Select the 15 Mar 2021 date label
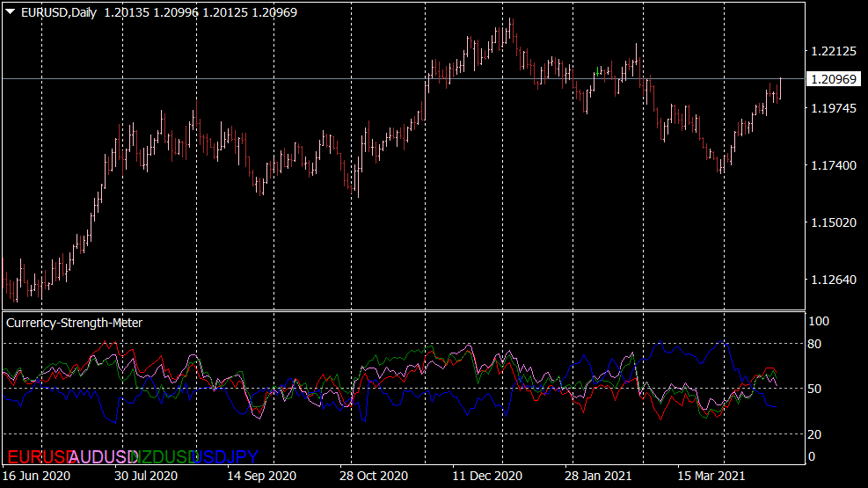Screen dimensions: 868x488 coord(713,476)
